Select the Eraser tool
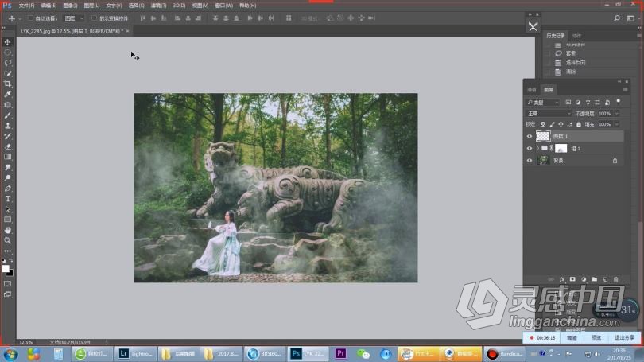Viewport: 644px width, 362px height. [7, 146]
